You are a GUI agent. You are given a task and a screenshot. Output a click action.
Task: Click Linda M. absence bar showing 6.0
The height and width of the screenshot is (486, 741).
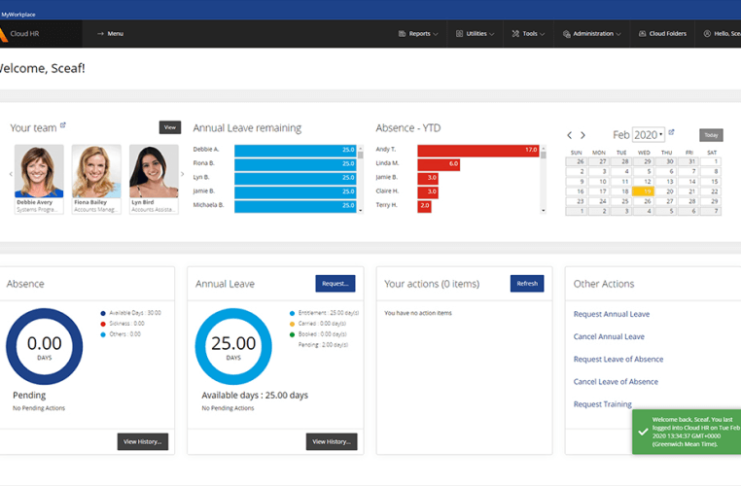click(x=439, y=164)
